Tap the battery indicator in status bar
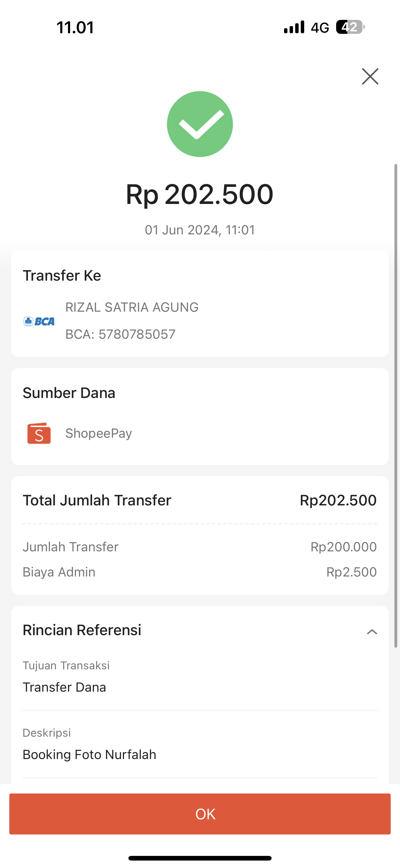Viewport: 400px width, 868px height. click(350, 27)
